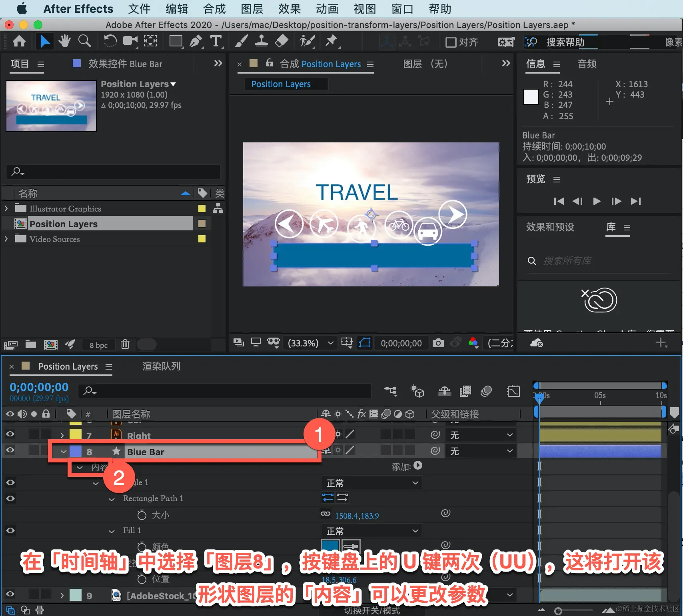
Task: Open the 效果 menu
Action: pos(290,9)
